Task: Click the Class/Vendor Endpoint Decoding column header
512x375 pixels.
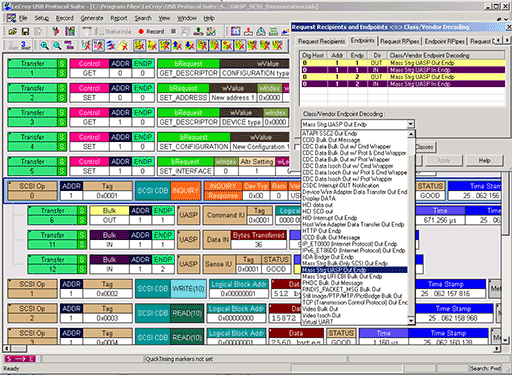Action: coord(446,55)
